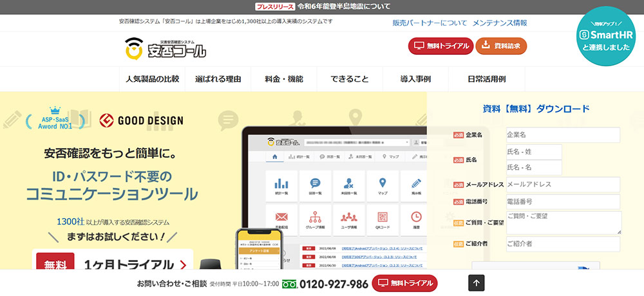Click the 統計一覧 tab in the mockup navigation
644x296 pixels.
[299, 156]
